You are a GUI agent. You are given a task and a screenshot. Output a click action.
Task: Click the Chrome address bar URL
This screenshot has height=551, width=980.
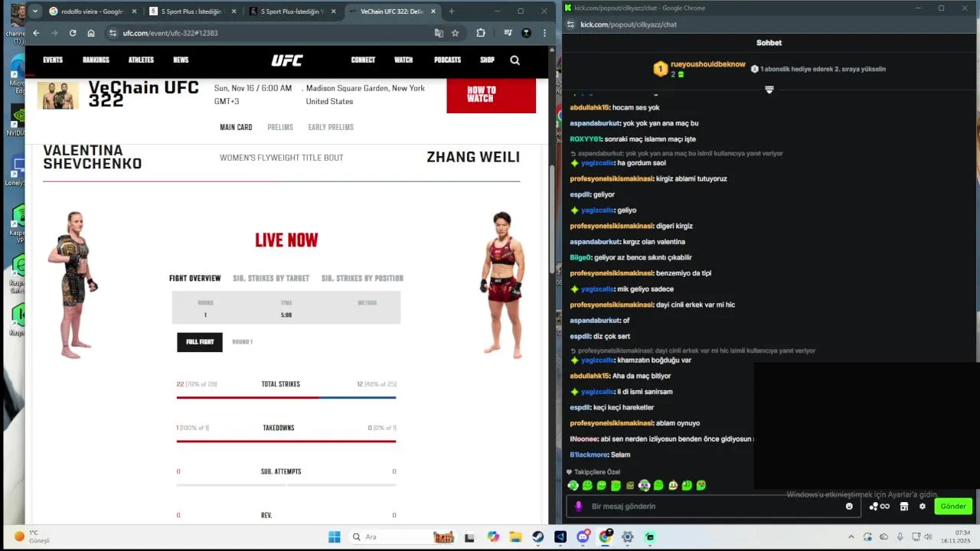click(170, 33)
